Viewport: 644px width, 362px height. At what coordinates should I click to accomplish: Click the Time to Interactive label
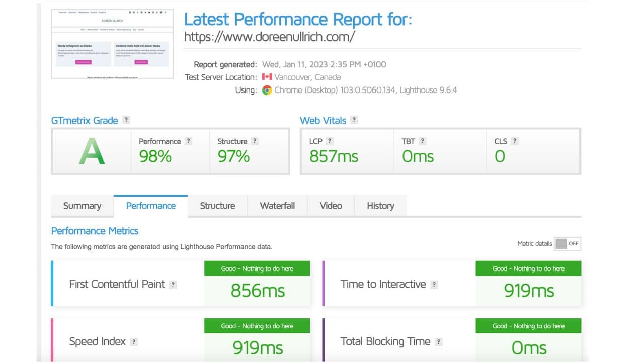pos(383,284)
